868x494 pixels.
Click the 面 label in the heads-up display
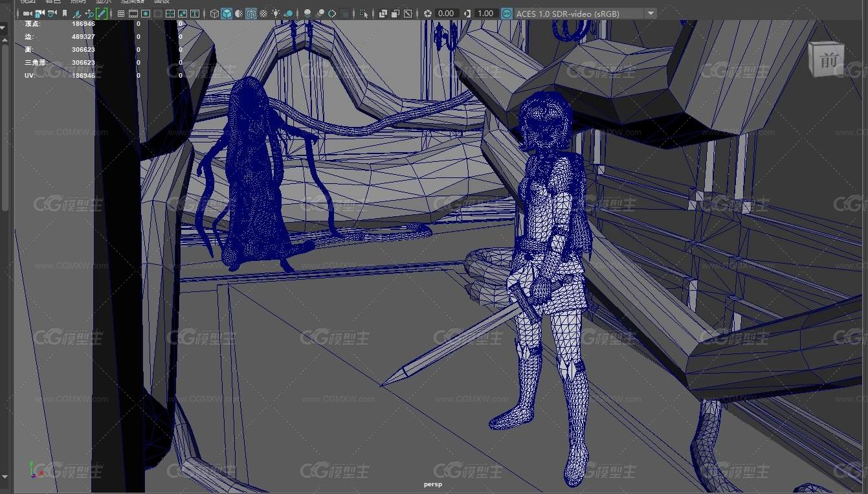[28, 49]
